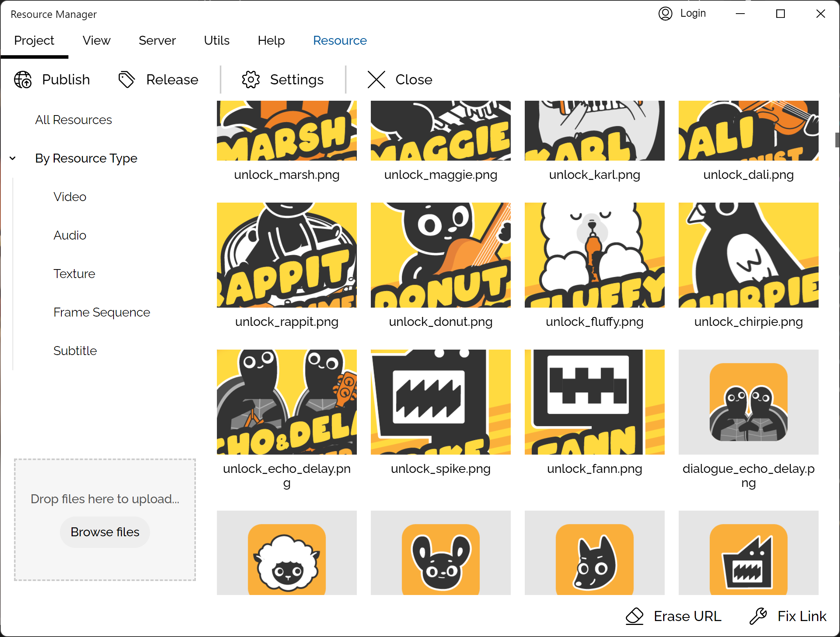Click the Close X icon in toolbar
This screenshot has width=840, height=637.
[376, 80]
